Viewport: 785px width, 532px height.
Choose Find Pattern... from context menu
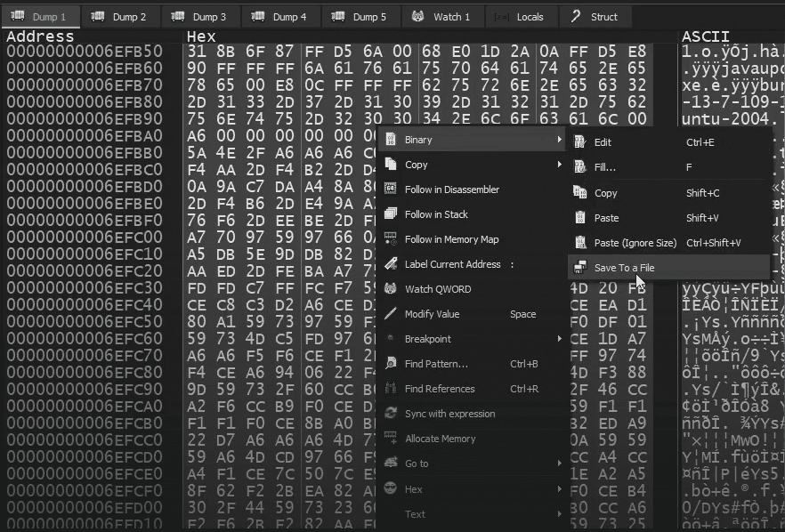click(x=473, y=364)
